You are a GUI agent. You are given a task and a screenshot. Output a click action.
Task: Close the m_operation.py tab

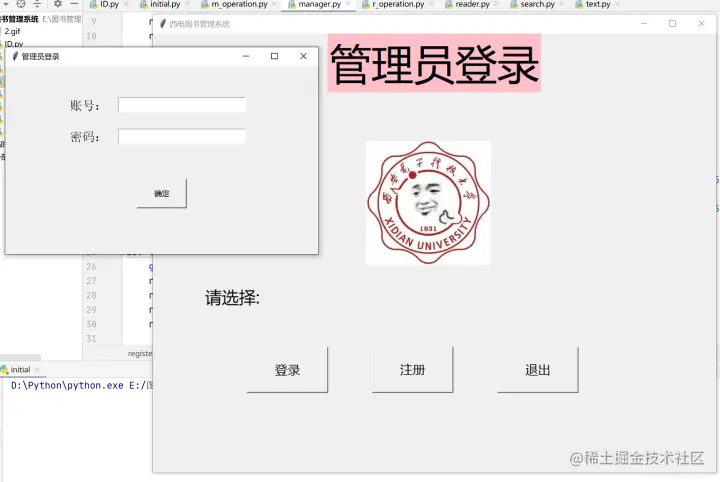pyautogui.click(x=275, y=4)
